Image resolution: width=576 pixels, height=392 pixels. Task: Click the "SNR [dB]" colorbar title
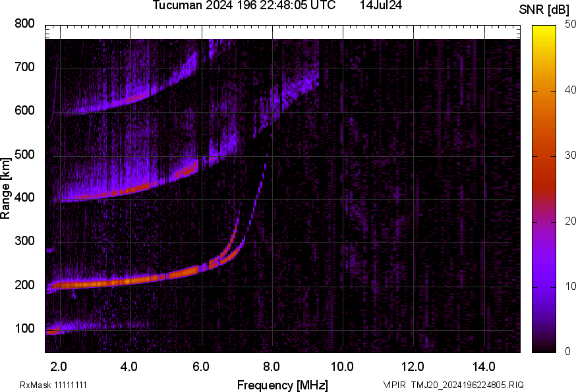pyautogui.click(x=544, y=10)
